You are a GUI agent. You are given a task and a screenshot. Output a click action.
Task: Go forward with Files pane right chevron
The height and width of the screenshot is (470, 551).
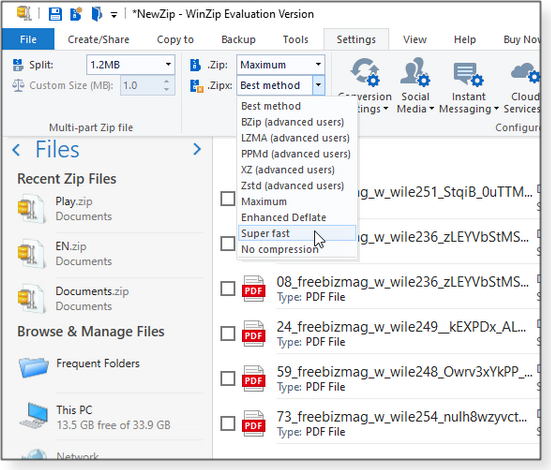point(197,149)
